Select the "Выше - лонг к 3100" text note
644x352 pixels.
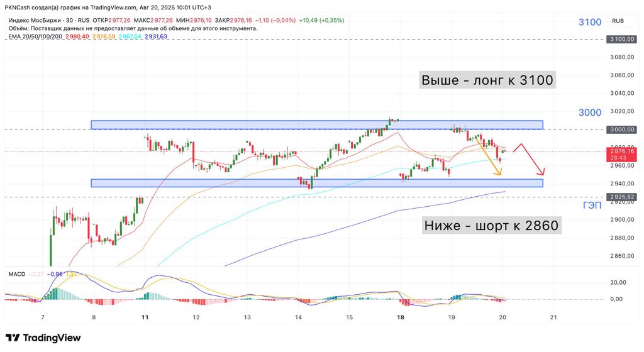coord(487,80)
